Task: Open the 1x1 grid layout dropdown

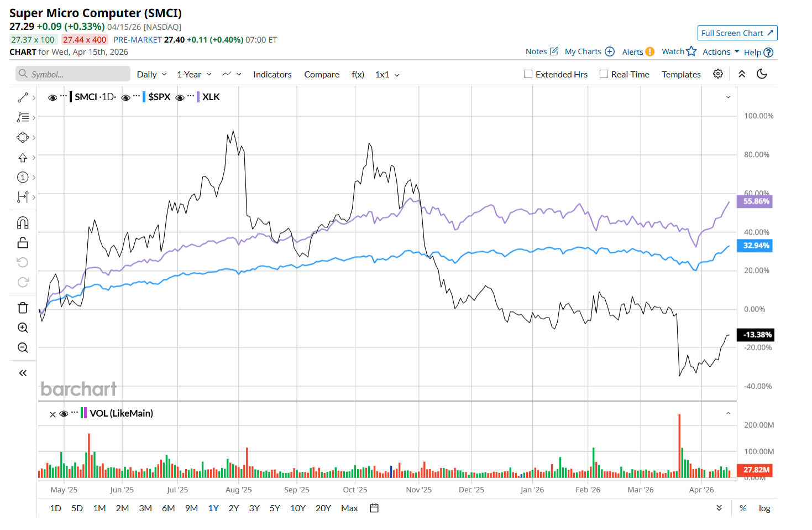Action: (387, 74)
